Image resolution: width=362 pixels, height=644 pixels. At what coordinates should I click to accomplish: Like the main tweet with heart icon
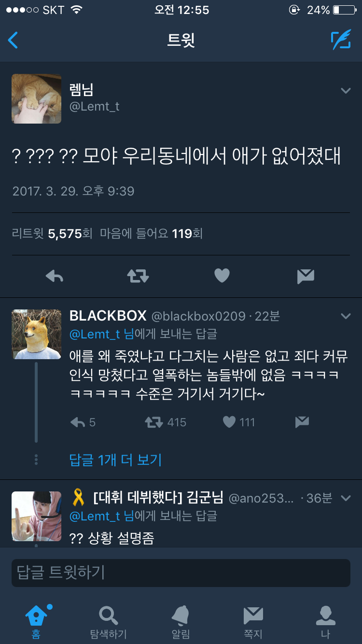pos(222,276)
